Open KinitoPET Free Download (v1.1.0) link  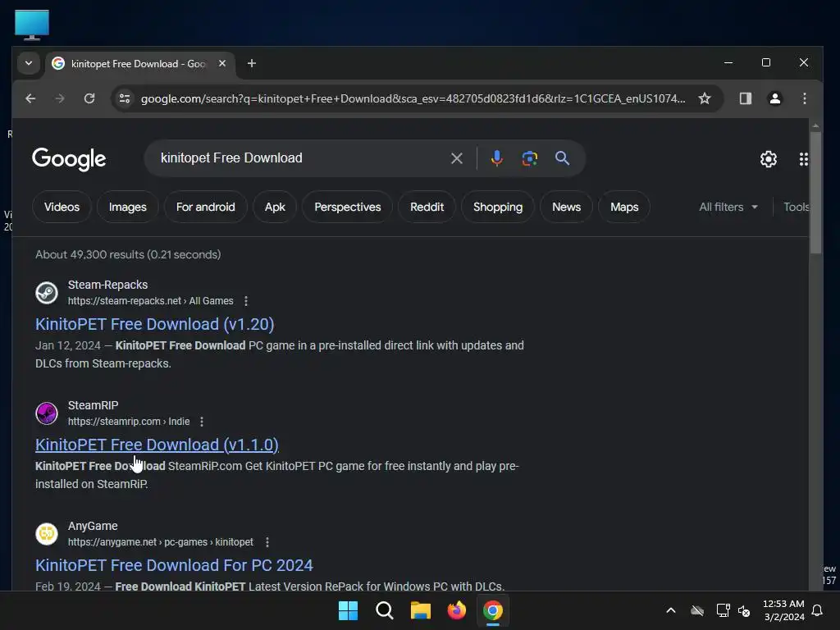pyautogui.click(x=157, y=445)
